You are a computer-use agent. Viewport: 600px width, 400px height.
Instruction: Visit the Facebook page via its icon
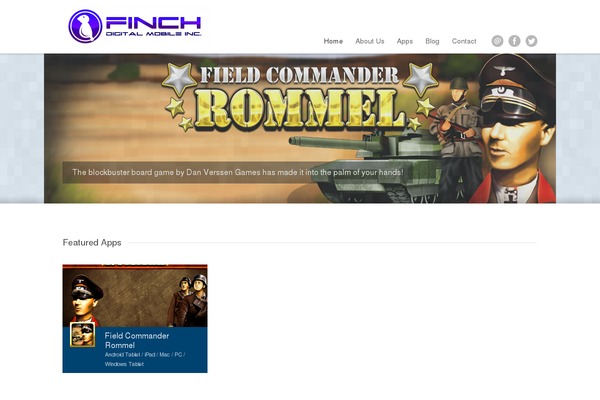(514, 41)
